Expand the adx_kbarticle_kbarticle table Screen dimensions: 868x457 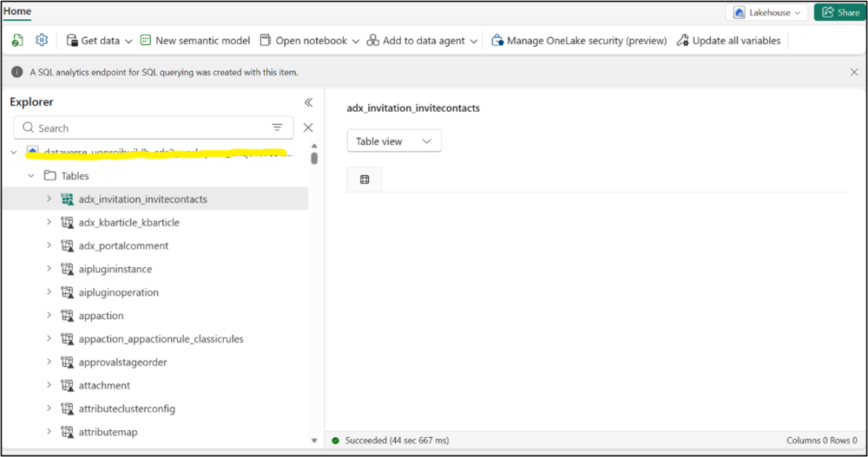49,223
